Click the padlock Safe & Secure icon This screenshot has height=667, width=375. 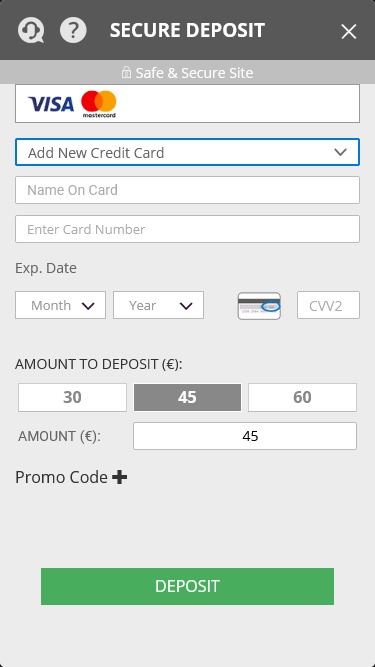126,72
